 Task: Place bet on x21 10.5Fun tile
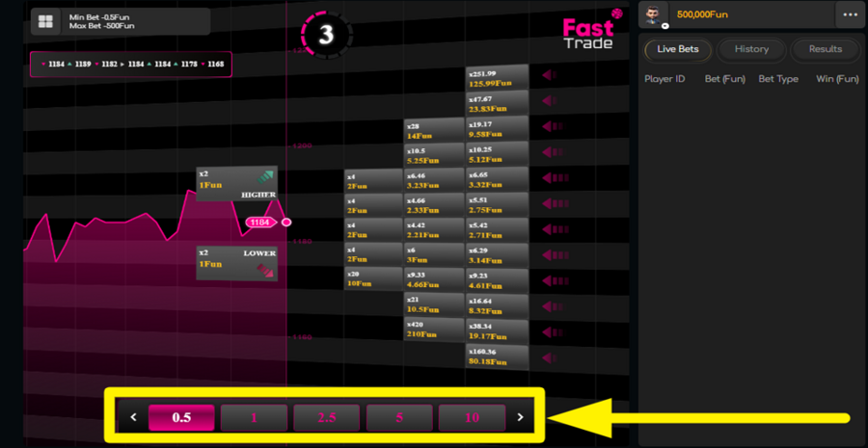434,304
